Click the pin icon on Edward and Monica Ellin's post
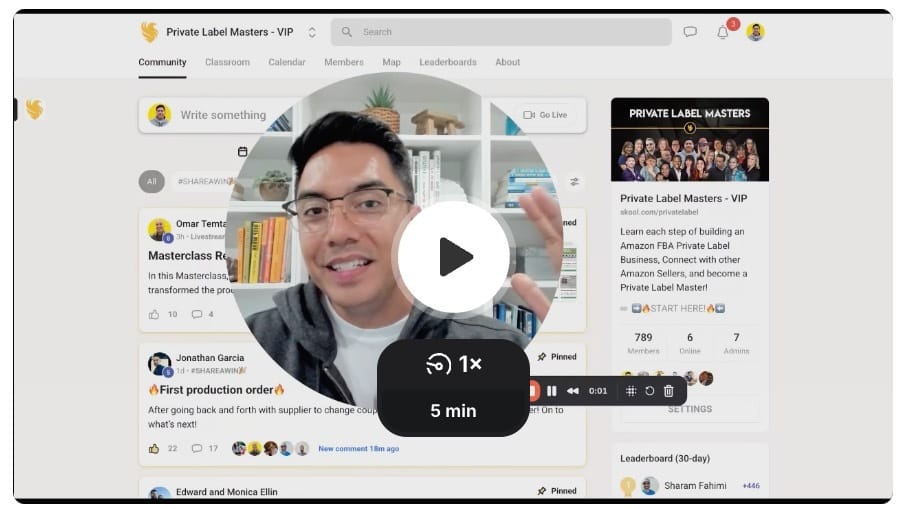900x509 pixels. point(542,491)
